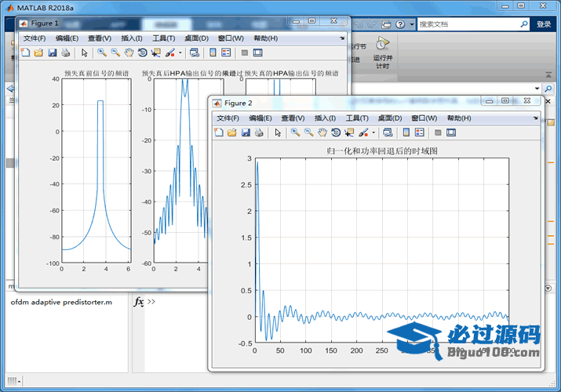561x392 pixels.
Task: Click New Figure icon in Figure 1 toolbar
Action: click(x=25, y=53)
